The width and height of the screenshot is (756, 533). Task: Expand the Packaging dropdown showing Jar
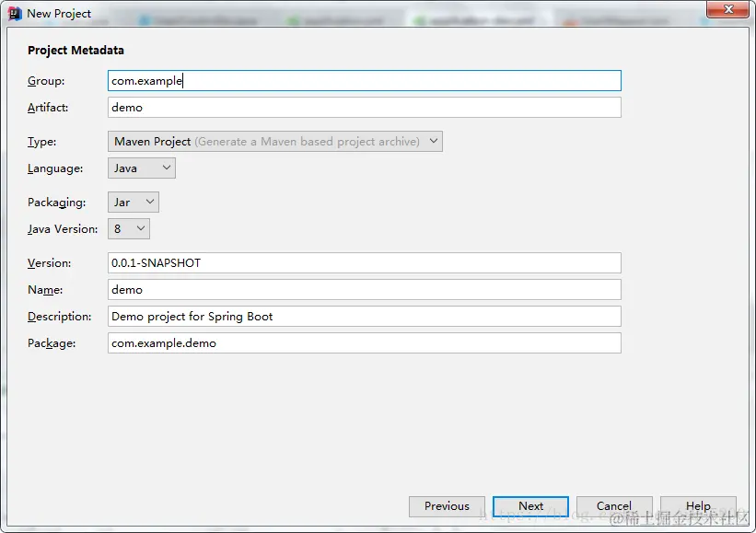tap(134, 202)
